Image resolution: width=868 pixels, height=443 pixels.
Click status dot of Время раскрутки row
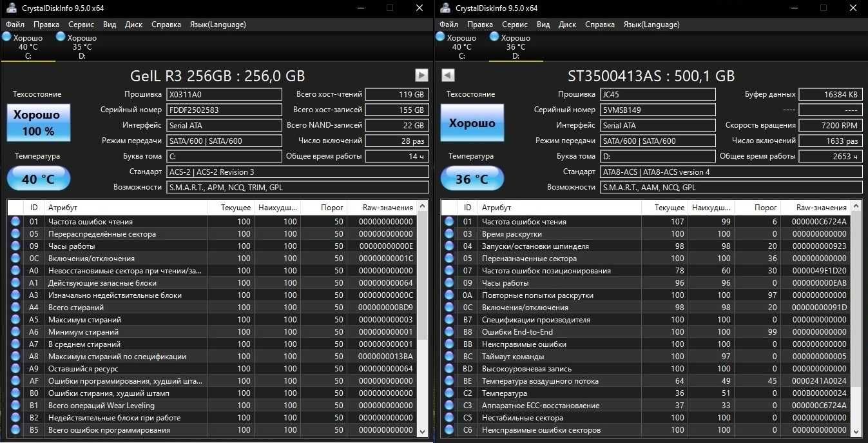pos(449,234)
